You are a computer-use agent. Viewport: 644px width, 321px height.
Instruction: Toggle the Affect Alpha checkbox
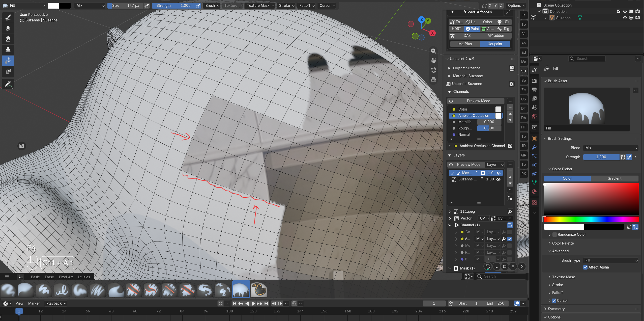tap(585, 268)
